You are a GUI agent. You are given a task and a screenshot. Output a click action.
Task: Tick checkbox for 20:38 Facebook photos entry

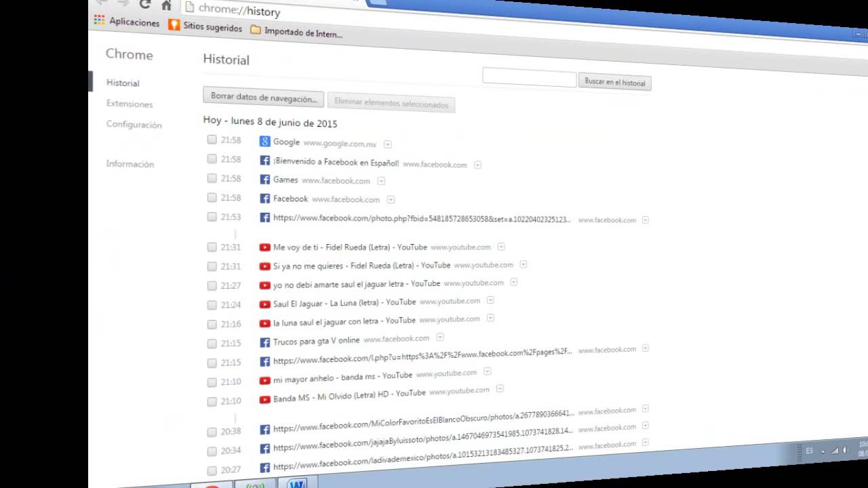coord(212,431)
